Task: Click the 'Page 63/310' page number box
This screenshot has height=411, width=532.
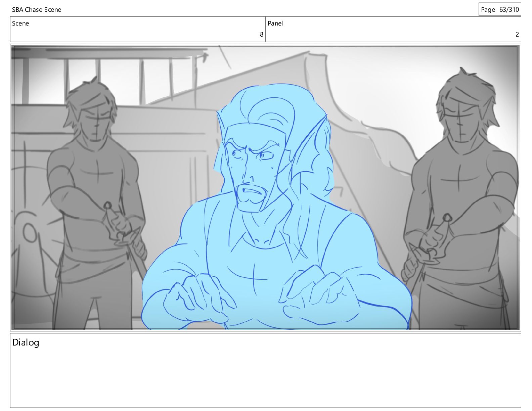Action: coord(500,9)
